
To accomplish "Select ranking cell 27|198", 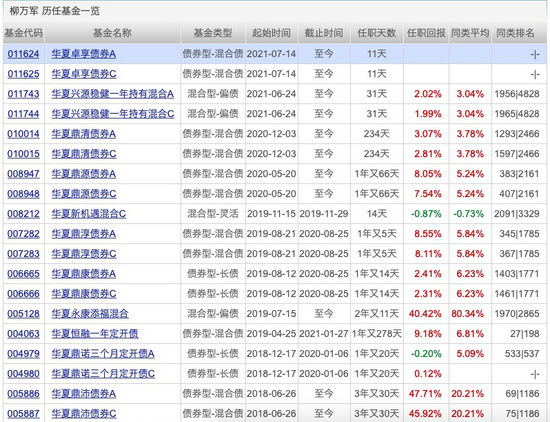I will (x=525, y=334).
